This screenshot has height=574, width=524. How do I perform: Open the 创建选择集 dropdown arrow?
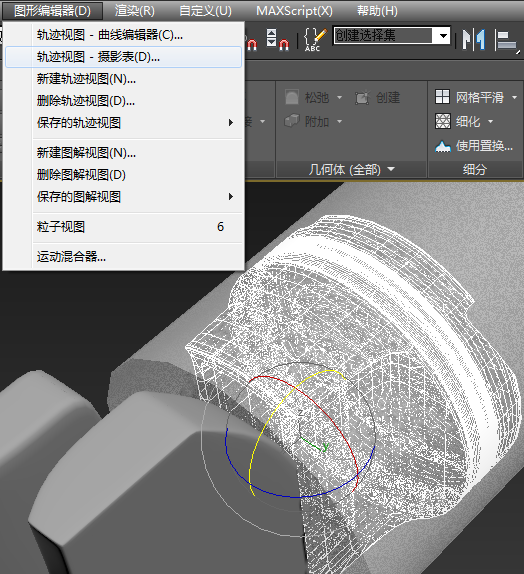click(443, 36)
